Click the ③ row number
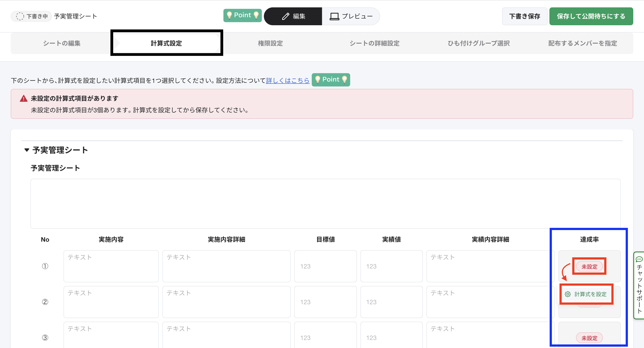The height and width of the screenshot is (348, 644). [x=45, y=338]
